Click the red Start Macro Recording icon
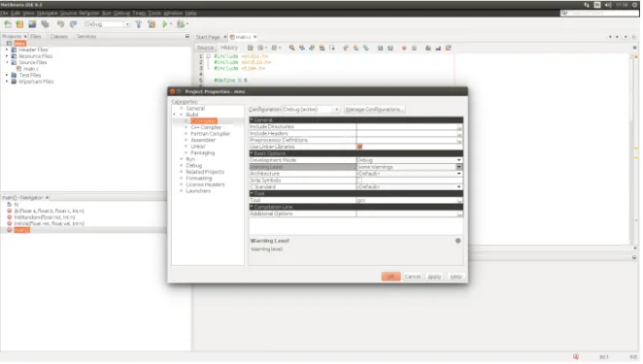Viewport: 643px width, 364px height. 404,48
